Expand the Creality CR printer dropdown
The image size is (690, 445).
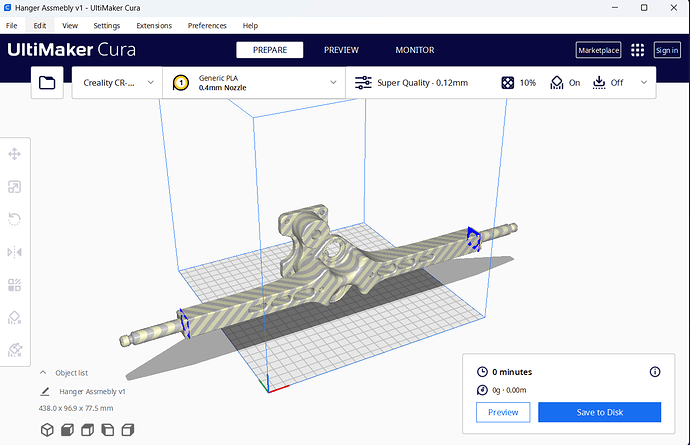[x=117, y=83]
